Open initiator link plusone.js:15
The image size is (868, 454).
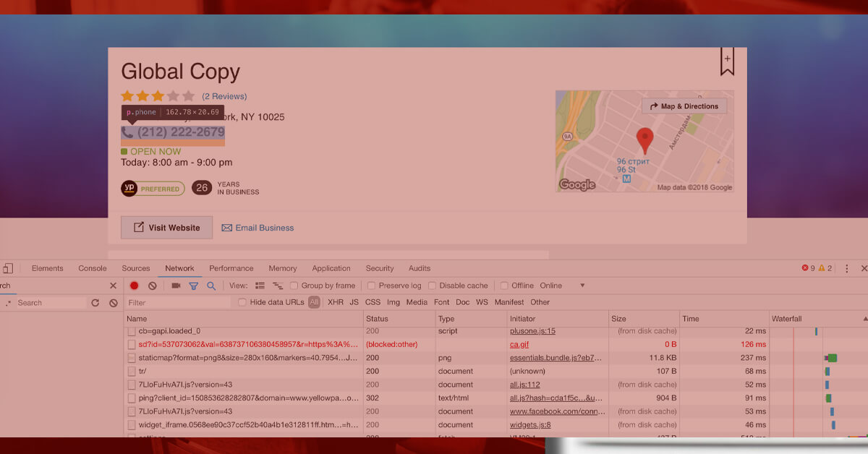coord(532,331)
